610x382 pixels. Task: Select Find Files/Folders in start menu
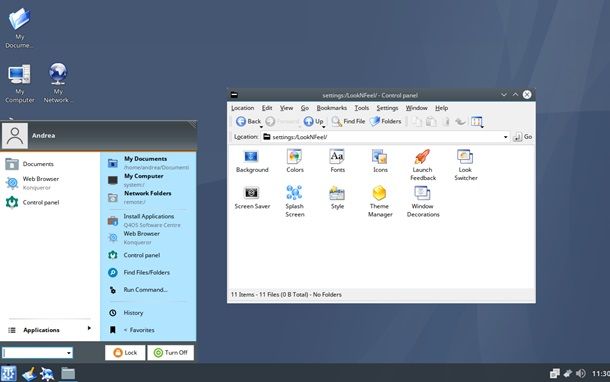(x=147, y=272)
